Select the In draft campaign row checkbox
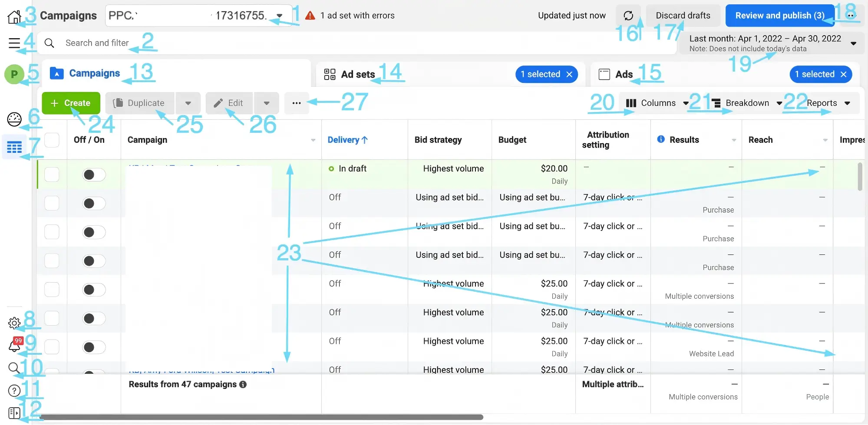 tap(52, 175)
